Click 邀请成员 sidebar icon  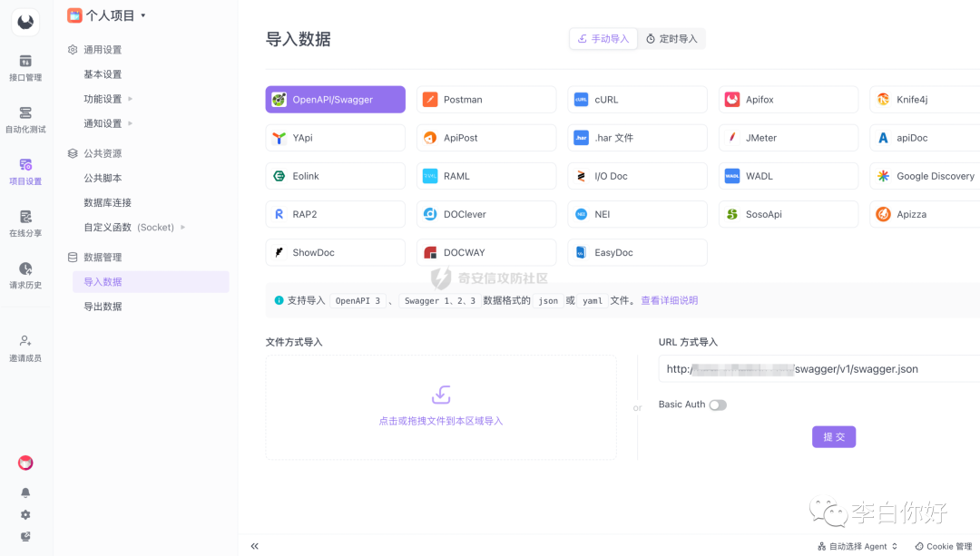25,348
